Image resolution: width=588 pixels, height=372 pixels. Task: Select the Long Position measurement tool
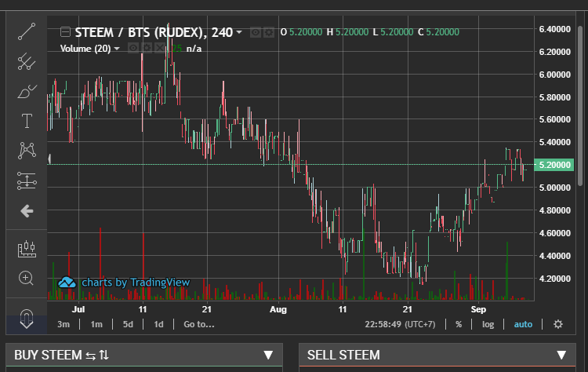tap(27, 181)
